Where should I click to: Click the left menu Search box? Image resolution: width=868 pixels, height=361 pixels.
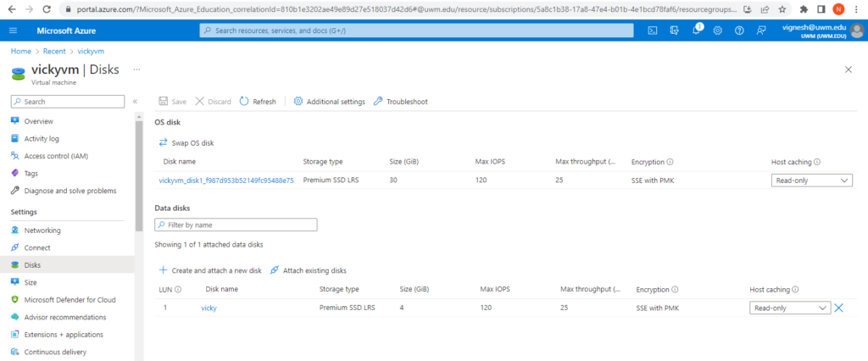click(x=68, y=102)
